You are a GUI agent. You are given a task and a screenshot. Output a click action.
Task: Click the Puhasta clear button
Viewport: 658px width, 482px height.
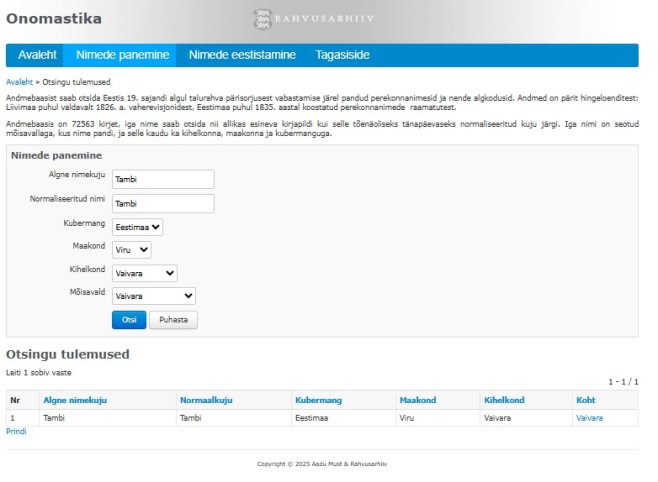click(x=173, y=320)
